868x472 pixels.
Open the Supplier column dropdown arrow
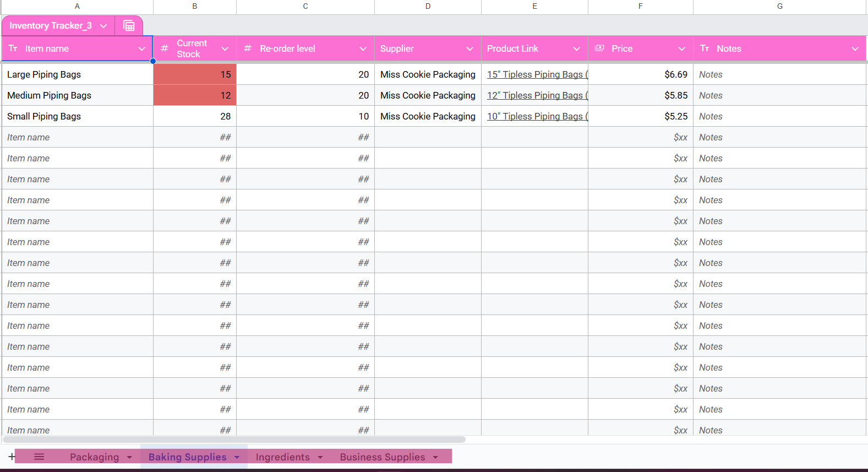[470, 49]
